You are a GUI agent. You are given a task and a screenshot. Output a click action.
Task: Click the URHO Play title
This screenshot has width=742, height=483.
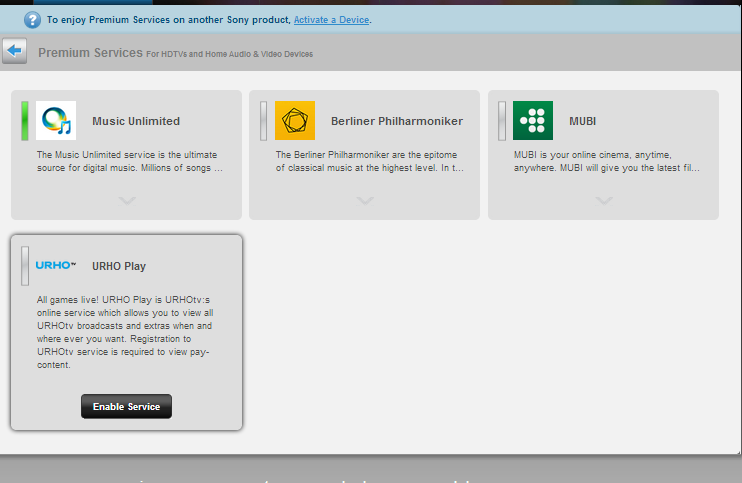tap(119, 266)
